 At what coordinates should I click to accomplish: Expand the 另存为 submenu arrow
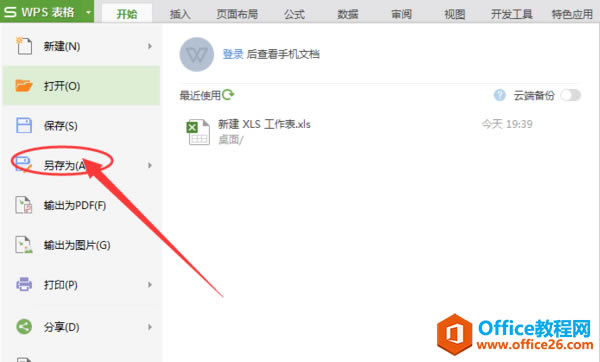tap(150, 165)
